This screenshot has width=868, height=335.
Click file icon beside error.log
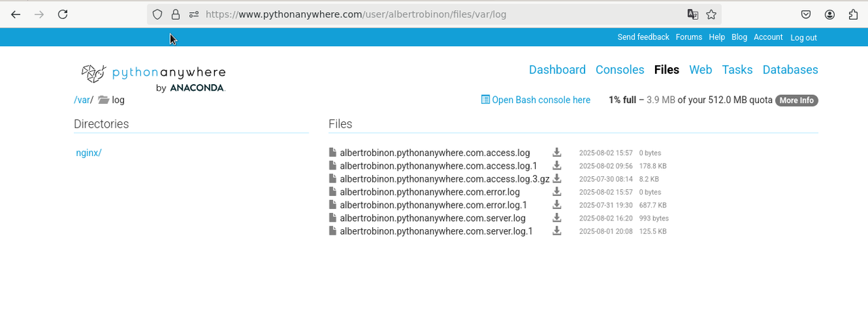(x=332, y=192)
